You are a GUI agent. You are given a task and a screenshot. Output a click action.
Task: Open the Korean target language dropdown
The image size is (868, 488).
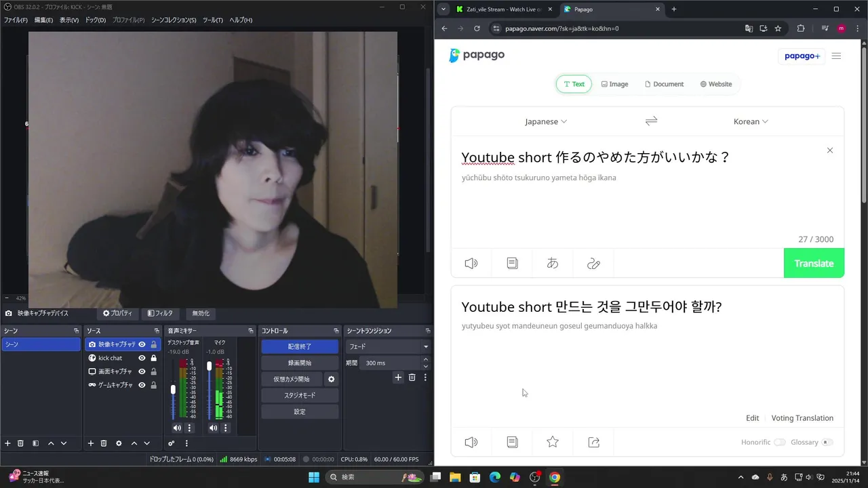pos(751,121)
